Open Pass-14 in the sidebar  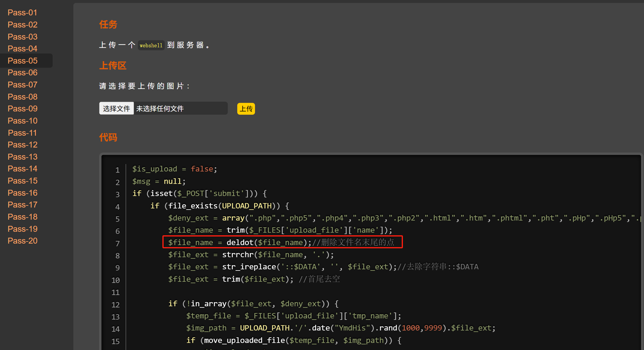pos(22,169)
